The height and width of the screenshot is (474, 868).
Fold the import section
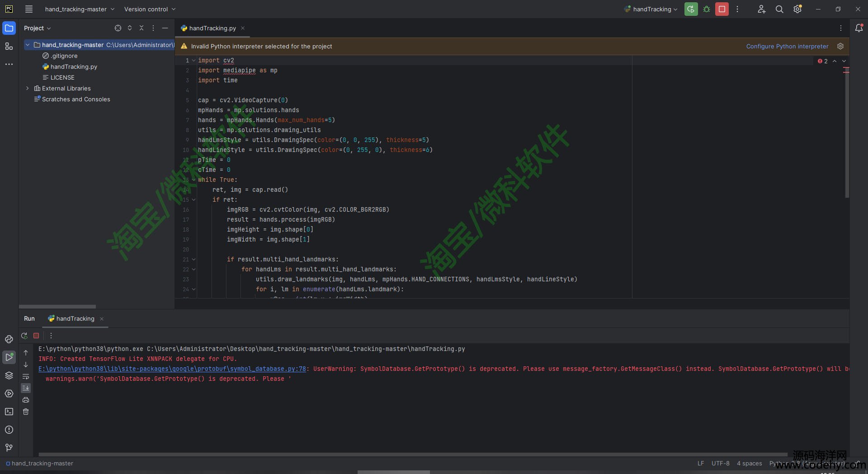pyautogui.click(x=194, y=60)
